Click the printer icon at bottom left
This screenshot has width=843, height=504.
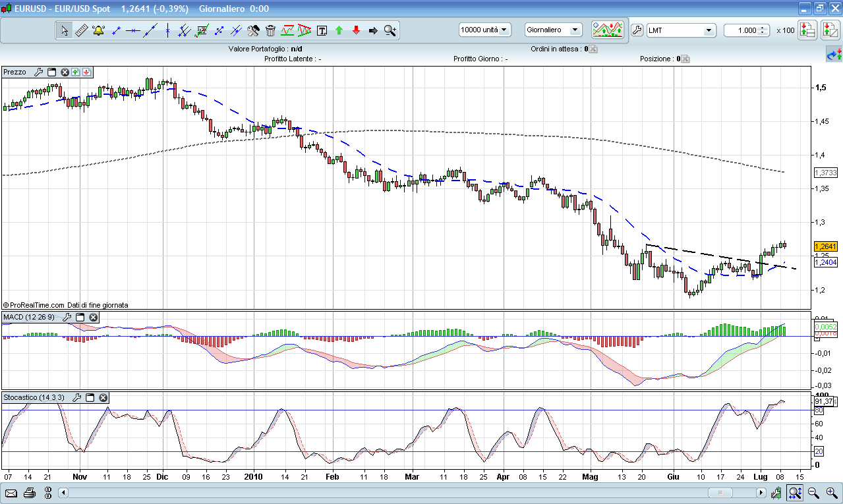coord(30,493)
